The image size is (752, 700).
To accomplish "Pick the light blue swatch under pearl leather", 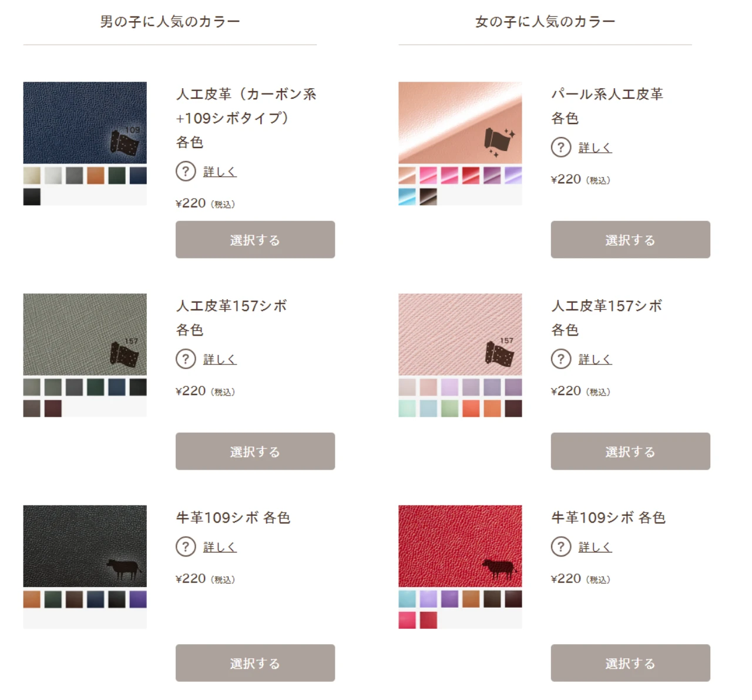I will (x=407, y=196).
